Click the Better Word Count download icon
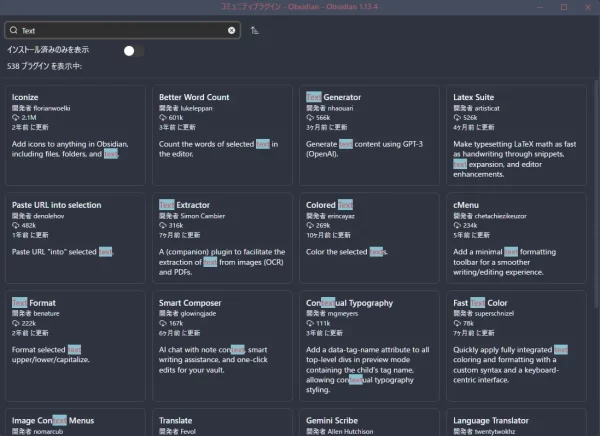The height and width of the screenshot is (436, 600). point(163,118)
